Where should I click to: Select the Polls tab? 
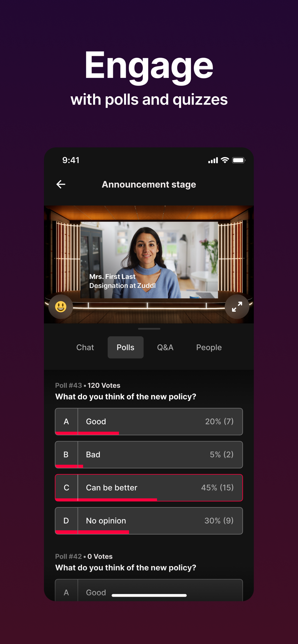pyautogui.click(x=125, y=347)
